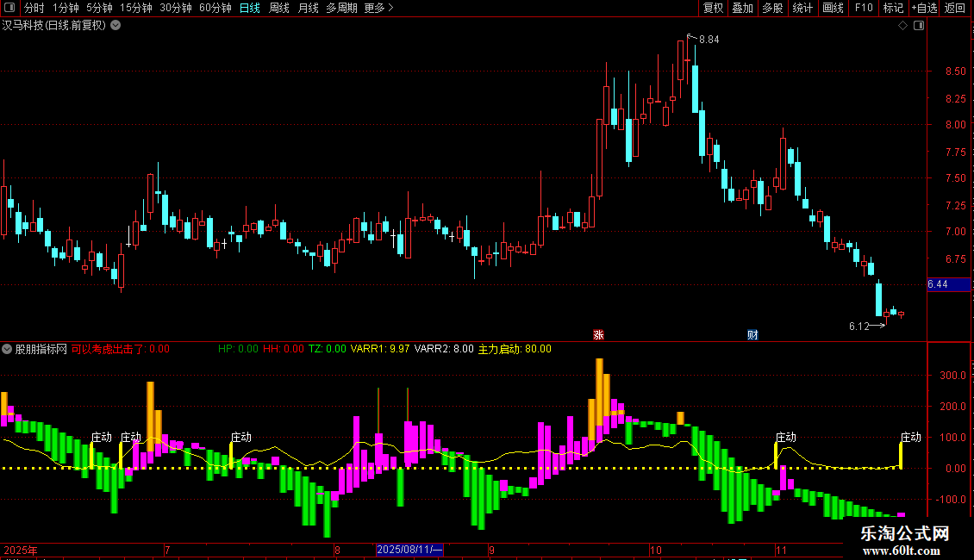Click the 庄动 signal label near November

point(786,437)
